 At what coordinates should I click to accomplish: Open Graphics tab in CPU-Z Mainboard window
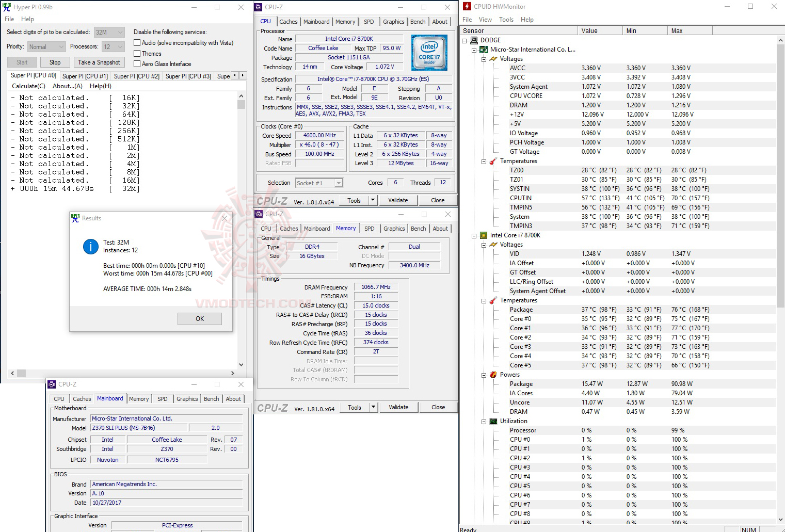click(x=187, y=399)
